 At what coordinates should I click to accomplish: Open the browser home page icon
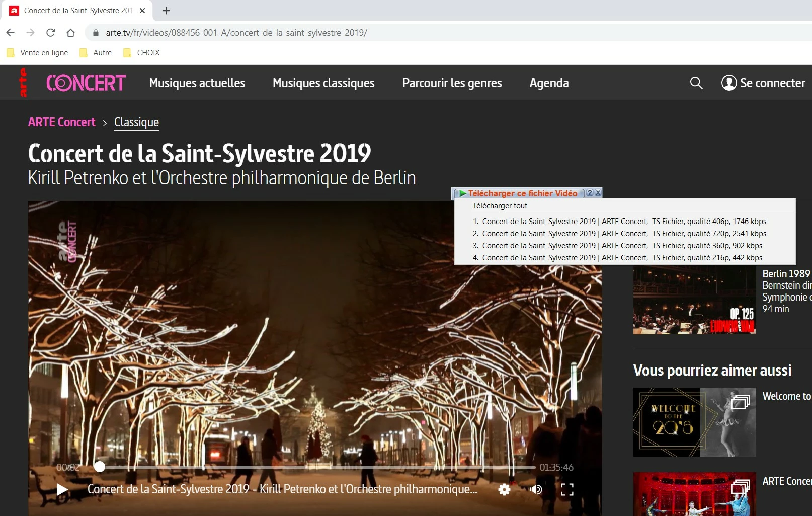(x=71, y=33)
